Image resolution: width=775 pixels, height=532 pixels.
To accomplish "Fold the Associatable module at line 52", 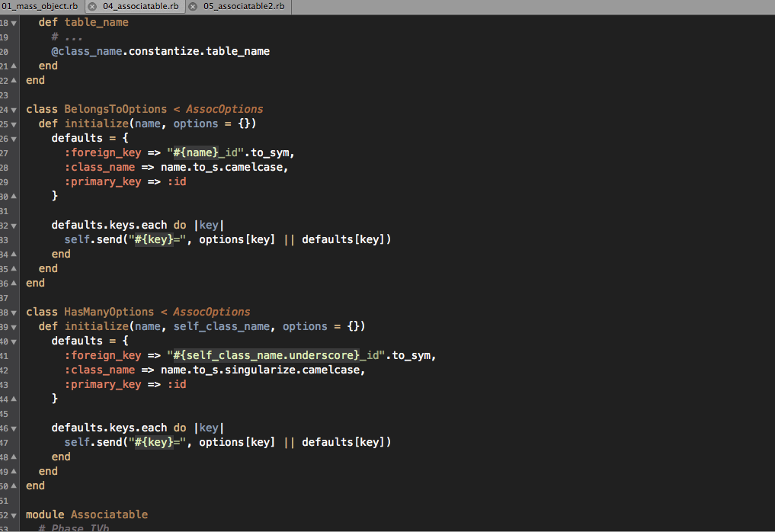I will [x=14, y=515].
